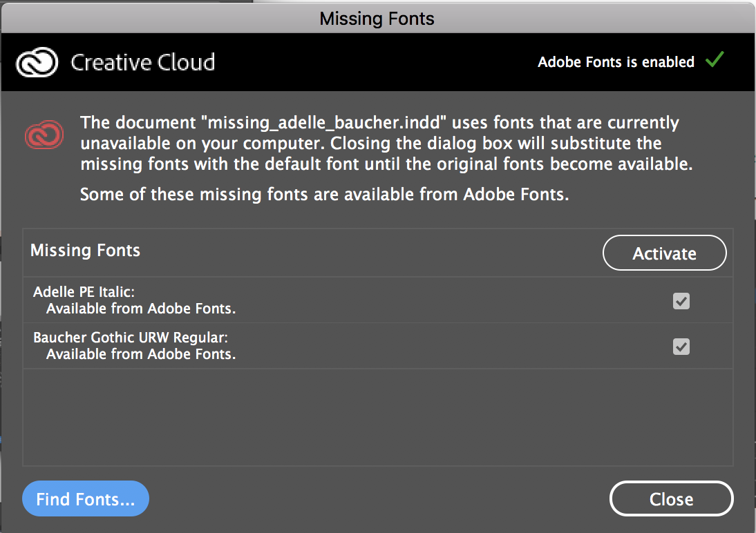Select the Adelle PE Italic font entry
Image resolution: width=756 pixels, height=533 pixels.
click(x=84, y=293)
